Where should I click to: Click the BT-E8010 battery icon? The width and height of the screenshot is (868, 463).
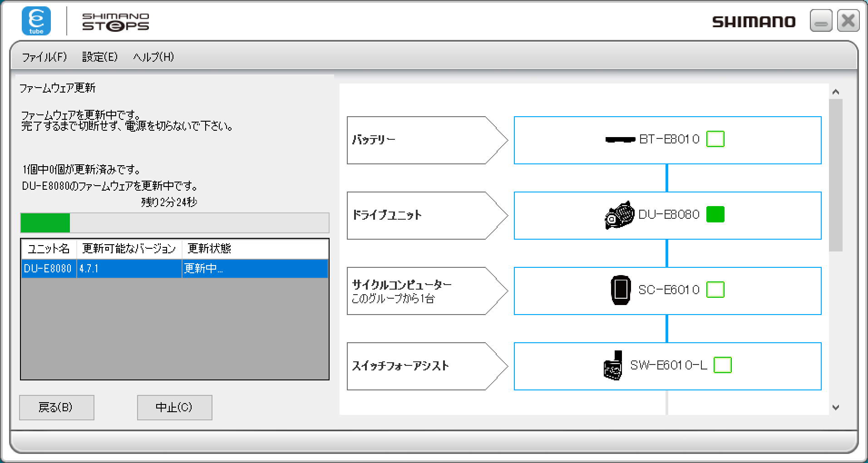coord(620,139)
